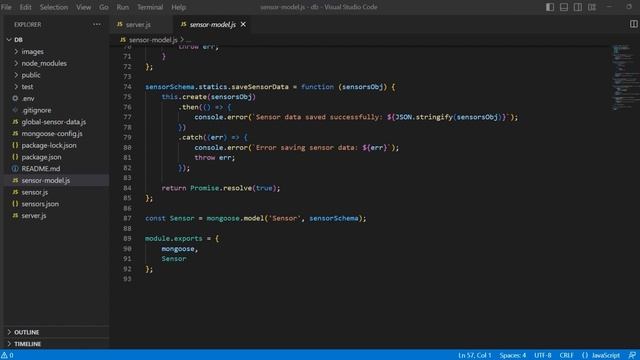The height and width of the screenshot is (360, 640).
Task: Click 'saveSensorData' in the code
Action: coord(260,87)
